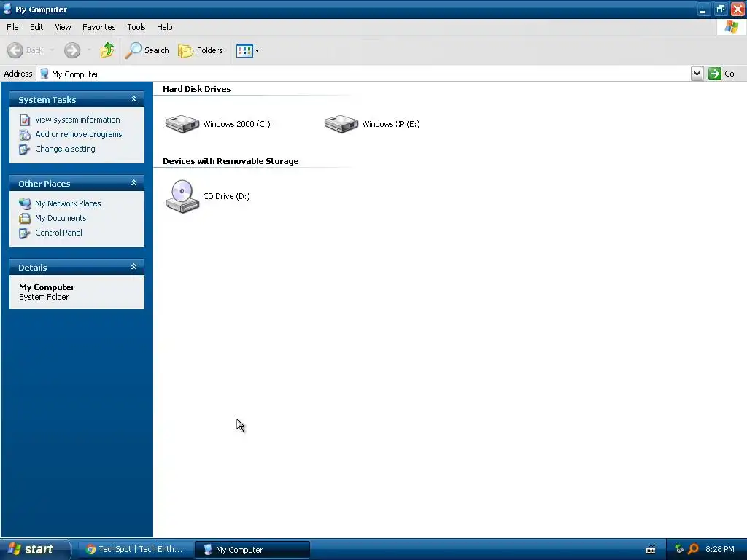Go up one folder level
The height and width of the screenshot is (560, 747).
107,50
